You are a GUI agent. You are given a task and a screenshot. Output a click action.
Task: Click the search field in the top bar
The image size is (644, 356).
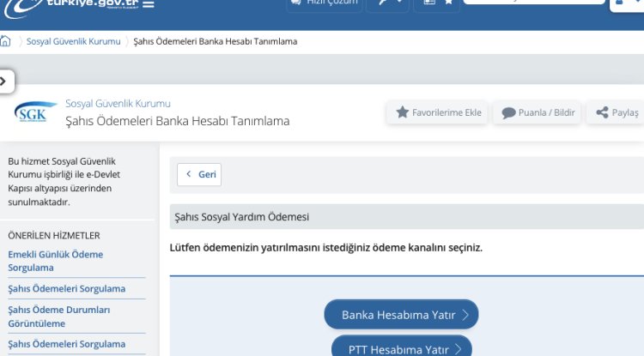click(534, 2)
